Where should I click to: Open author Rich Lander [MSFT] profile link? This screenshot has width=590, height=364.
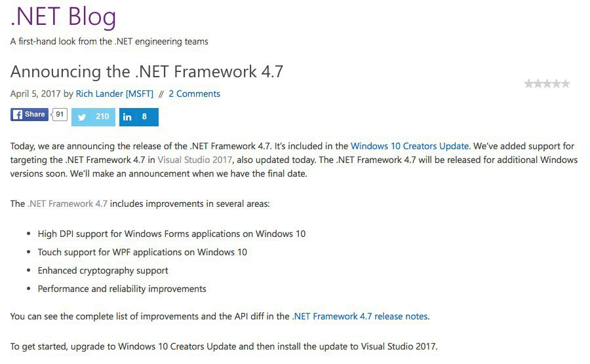coord(114,94)
